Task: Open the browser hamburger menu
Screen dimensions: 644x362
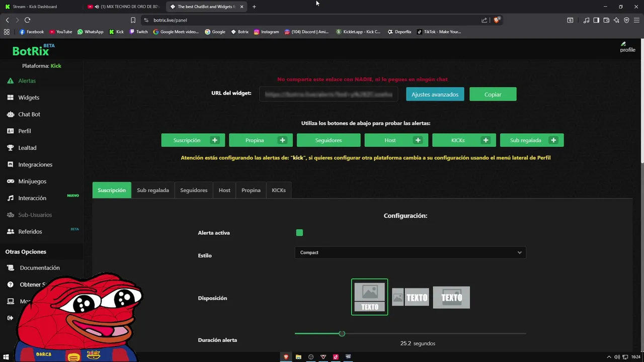Action: point(637,20)
